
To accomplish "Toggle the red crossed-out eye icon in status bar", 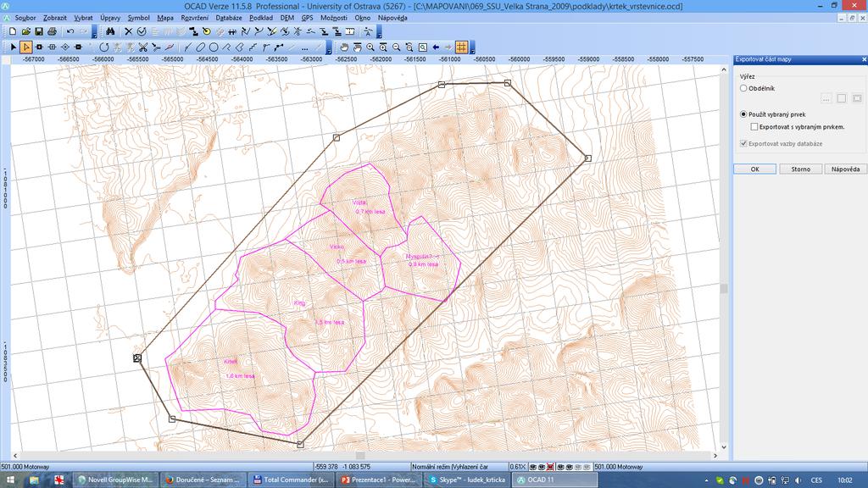I will coord(551,467).
